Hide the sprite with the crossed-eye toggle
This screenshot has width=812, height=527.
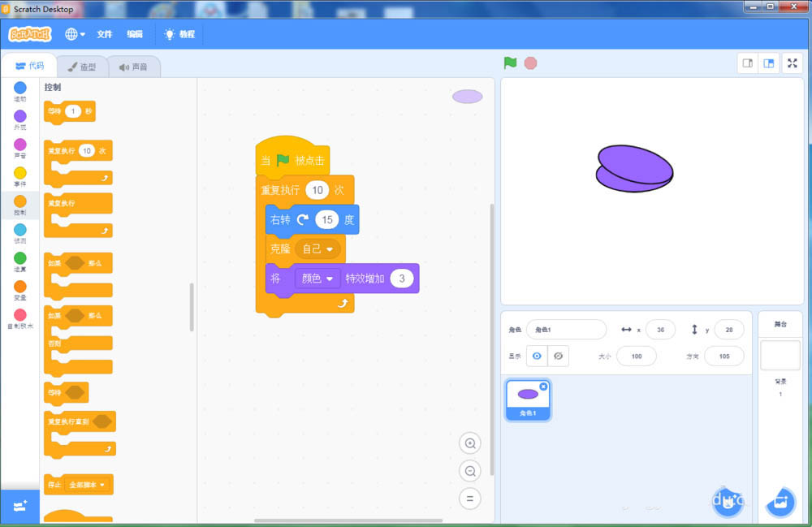tap(559, 356)
